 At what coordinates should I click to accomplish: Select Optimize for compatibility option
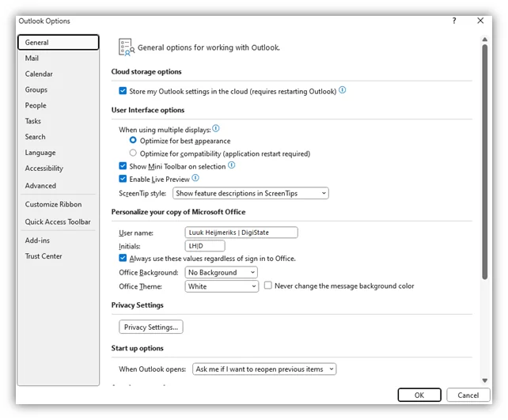pyautogui.click(x=133, y=153)
